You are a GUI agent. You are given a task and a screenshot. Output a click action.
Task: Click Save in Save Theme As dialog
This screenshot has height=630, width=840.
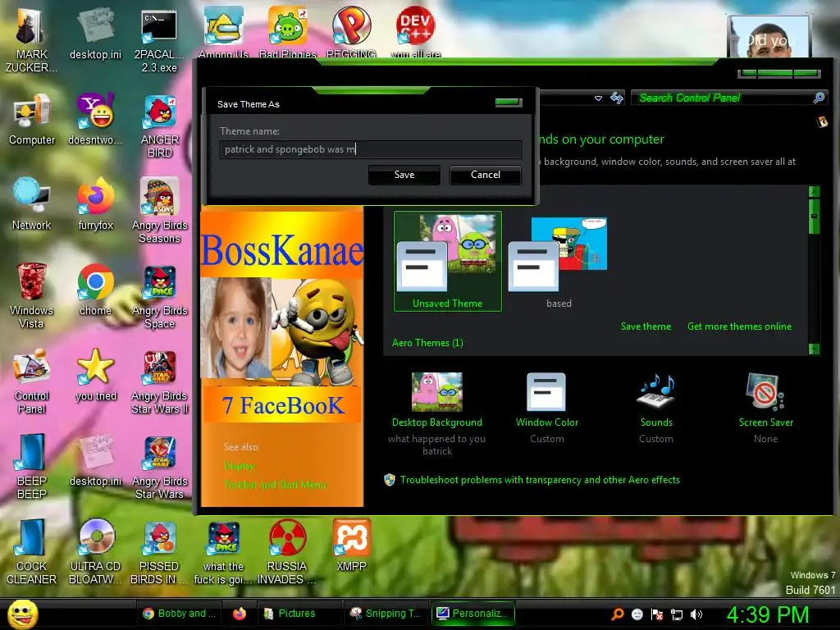tap(404, 175)
